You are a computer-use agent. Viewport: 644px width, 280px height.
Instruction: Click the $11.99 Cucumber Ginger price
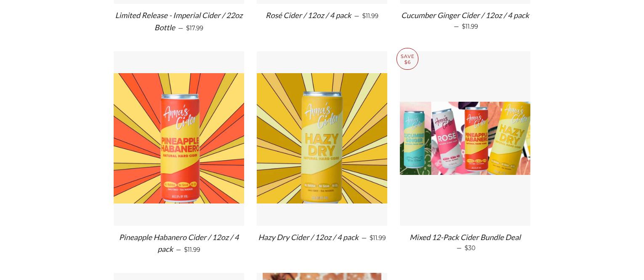click(470, 26)
